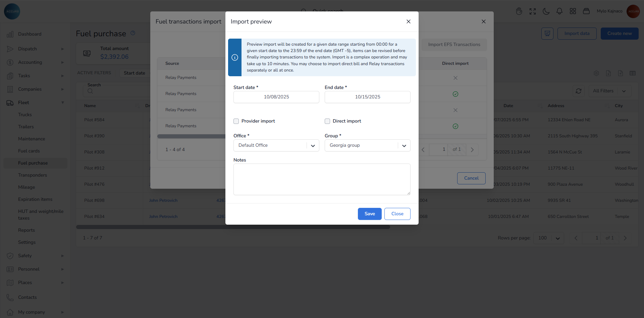Click the Start date field

[276, 97]
